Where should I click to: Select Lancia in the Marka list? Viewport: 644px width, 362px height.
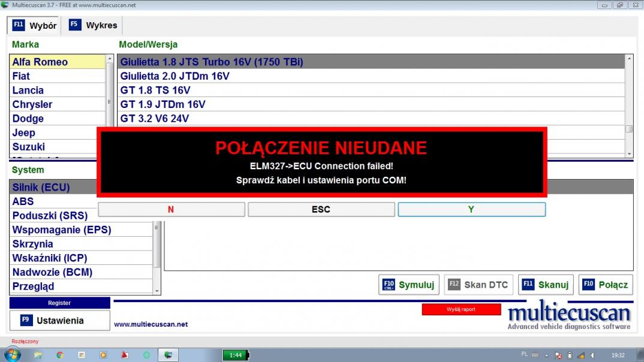(57, 90)
